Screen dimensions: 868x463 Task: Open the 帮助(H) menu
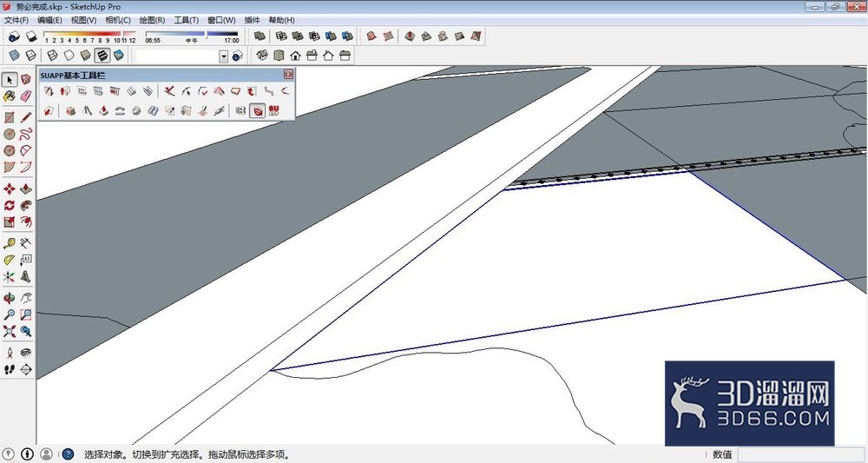(282, 20)
